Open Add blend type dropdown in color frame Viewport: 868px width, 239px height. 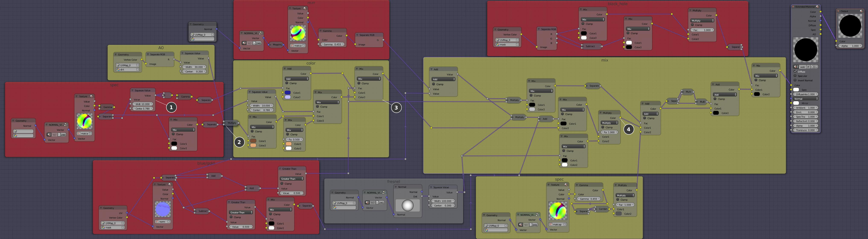coord(296,79)
